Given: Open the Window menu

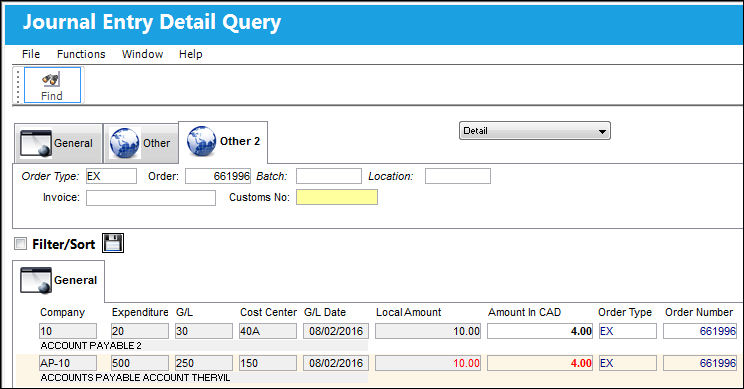Looking at the screenshot, I should [142, 54].
